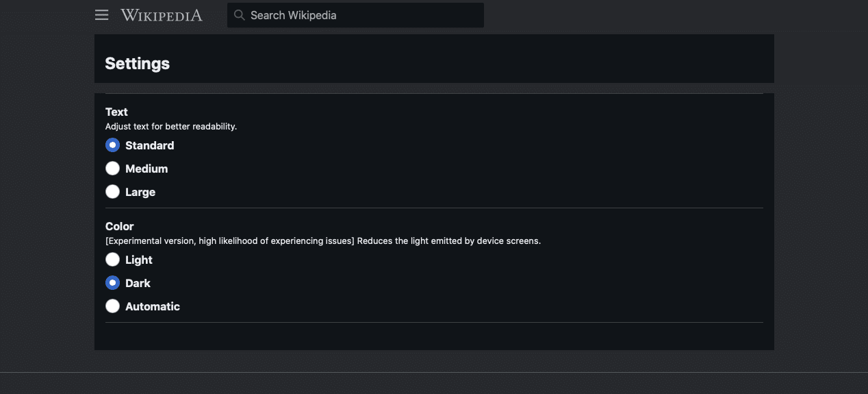Click the 'Dark' label text
Image resolution: width=868 pixels, height=394 pixels.
pos(138,283)
